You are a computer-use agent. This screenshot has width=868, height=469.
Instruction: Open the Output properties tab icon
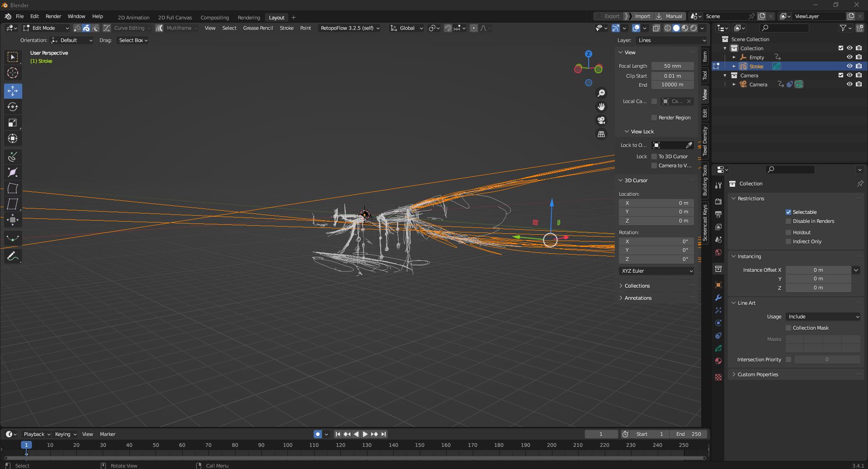tap(718, 214)
